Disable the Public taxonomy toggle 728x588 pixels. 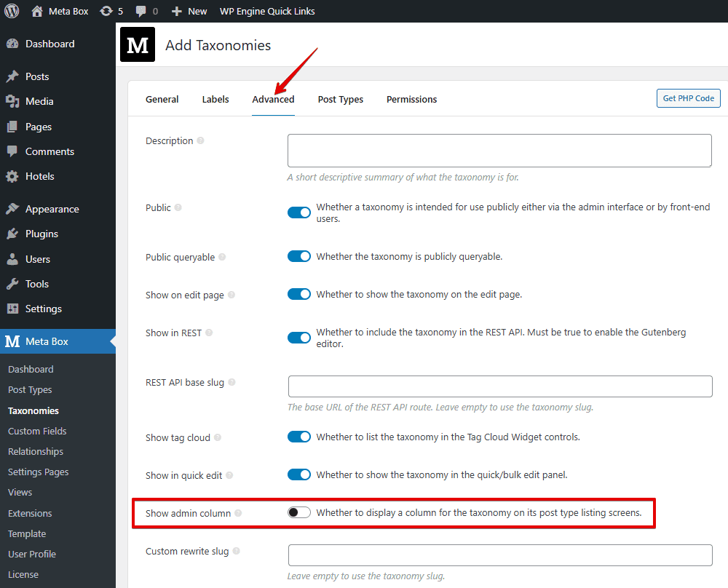pyautogui.click(x=298, y=212)
